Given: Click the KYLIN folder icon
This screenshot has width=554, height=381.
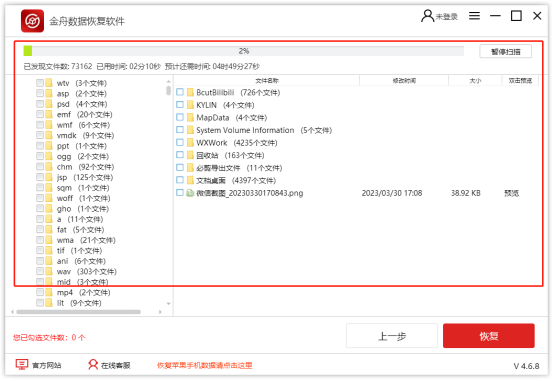Looking at the screenshot, I should [x=190, y=105].
